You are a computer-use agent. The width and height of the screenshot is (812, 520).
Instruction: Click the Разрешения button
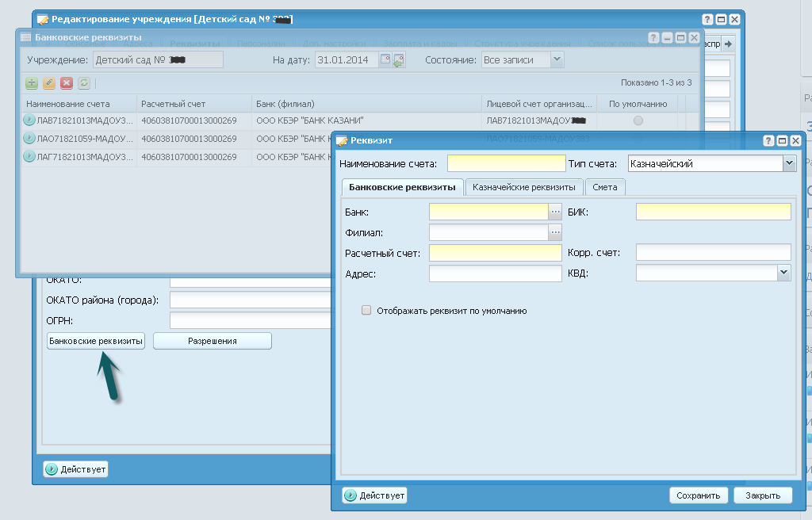pos(212,341)
